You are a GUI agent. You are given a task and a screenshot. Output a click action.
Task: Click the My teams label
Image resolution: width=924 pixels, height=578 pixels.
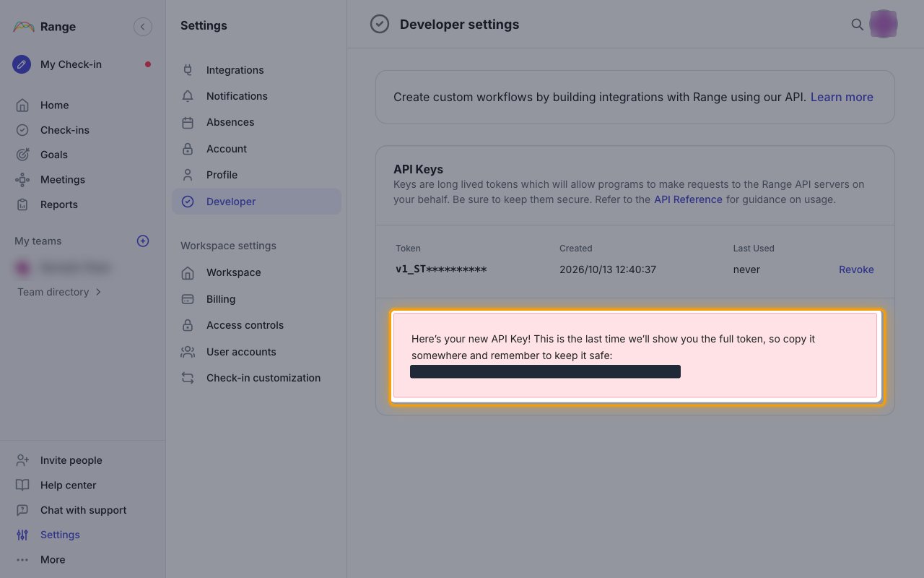tap(38, 241)
